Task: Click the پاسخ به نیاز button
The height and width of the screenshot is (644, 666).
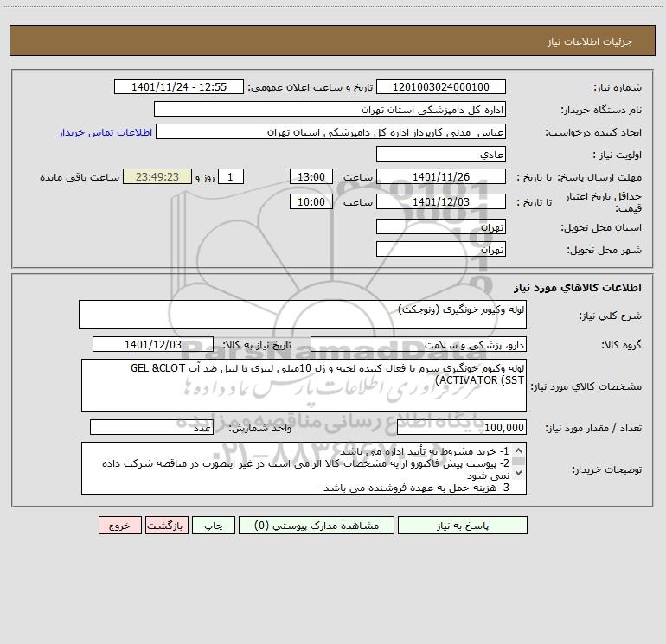Action: point(462,526)
